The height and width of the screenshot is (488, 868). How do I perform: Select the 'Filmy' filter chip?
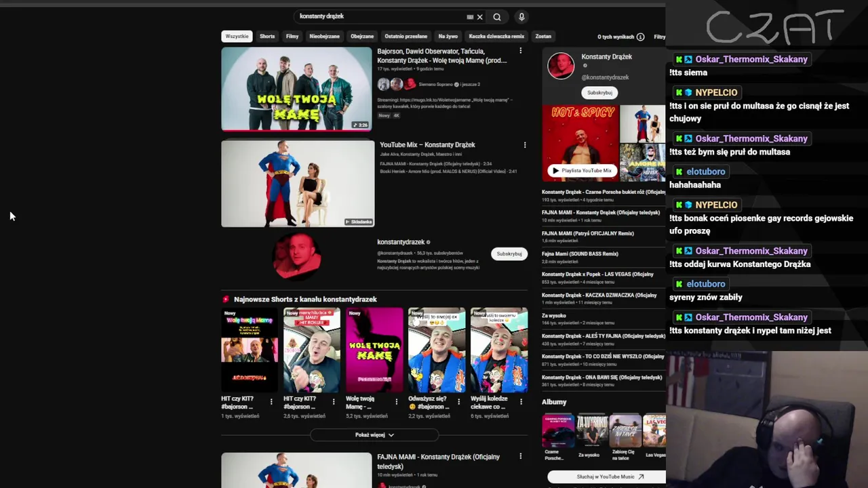[x=292, y=37]
